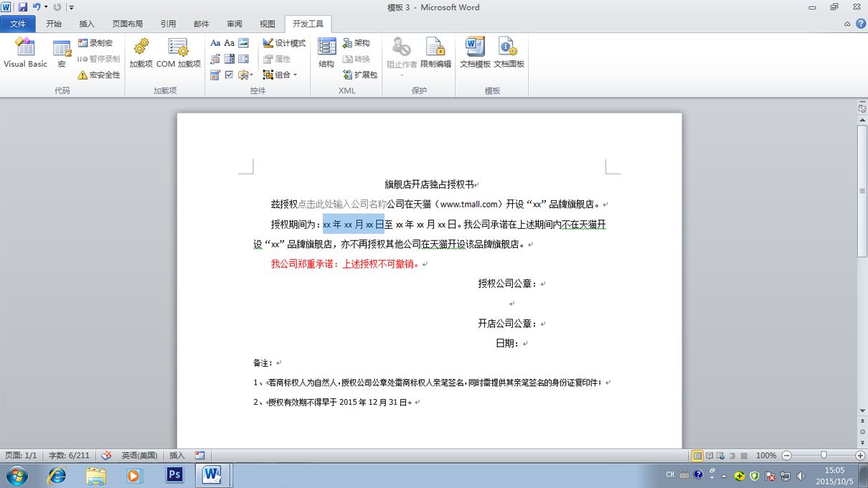Open XML Expansion Packs (扩展包)
This screenshot has height=488, width=868.
360,75
